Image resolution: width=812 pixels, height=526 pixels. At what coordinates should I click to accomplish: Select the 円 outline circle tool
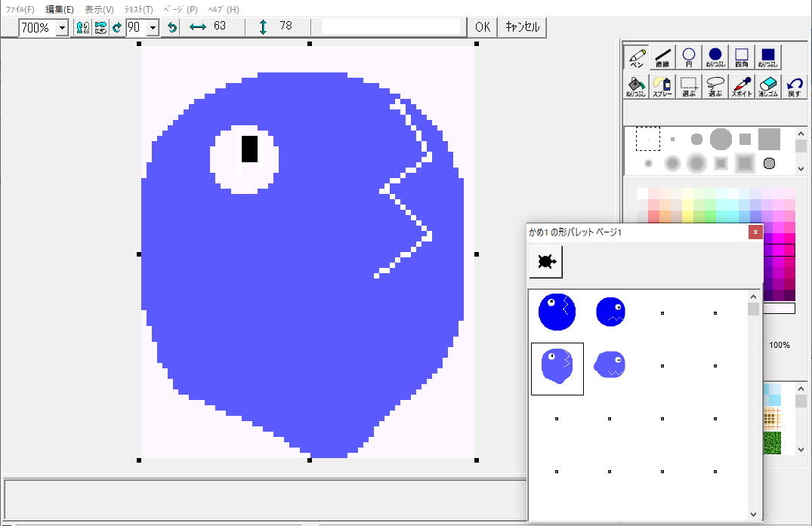point(689,57)
